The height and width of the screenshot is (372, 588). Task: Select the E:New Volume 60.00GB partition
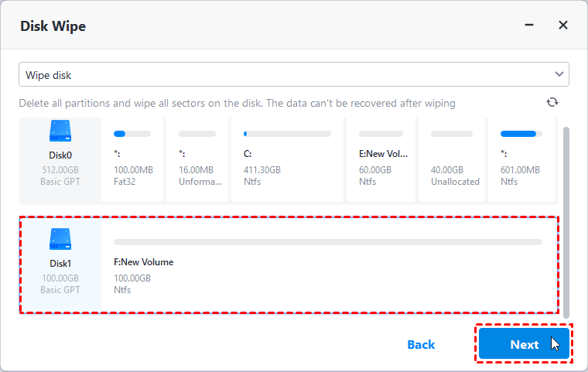point(381,161)
